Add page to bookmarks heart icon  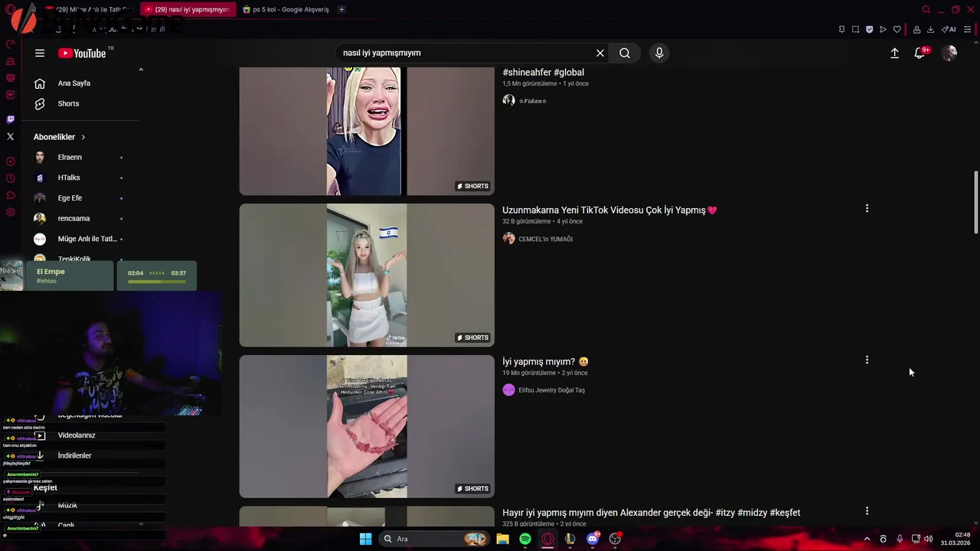coord(897,29)
